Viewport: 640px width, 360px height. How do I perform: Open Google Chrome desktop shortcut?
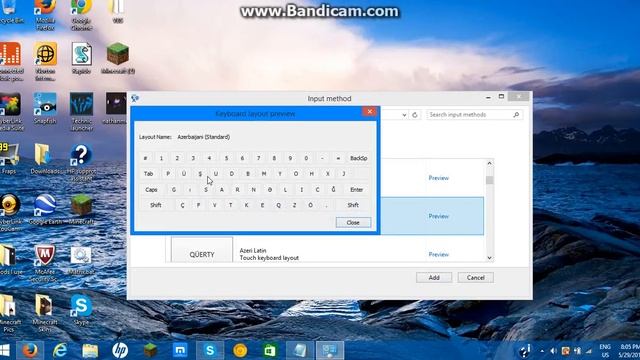click(81, 14)
